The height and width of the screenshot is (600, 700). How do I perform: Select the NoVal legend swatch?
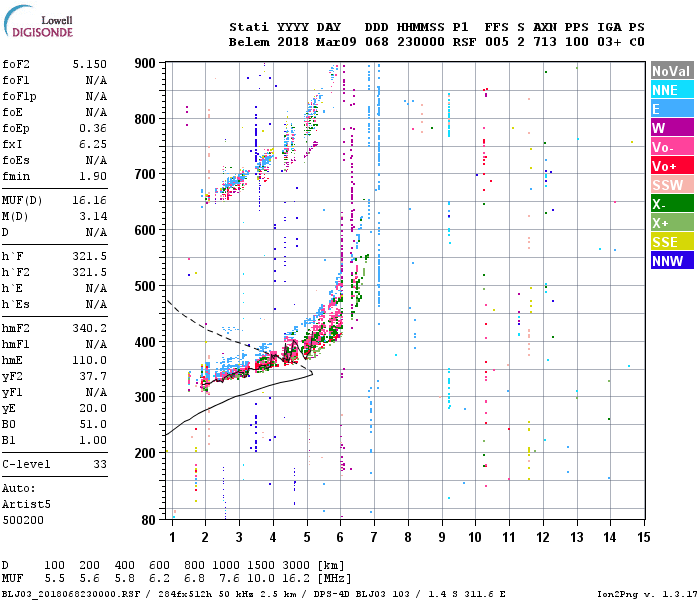click(x=672, y=71)
